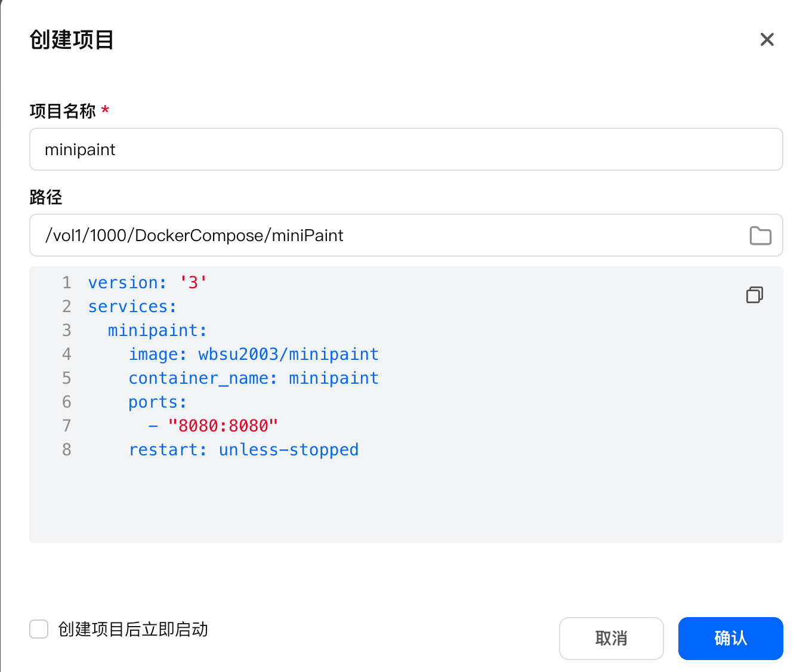Click the restart: unless-stopped line
Viewport: 809px width, 672px height.
coord(243,450)
